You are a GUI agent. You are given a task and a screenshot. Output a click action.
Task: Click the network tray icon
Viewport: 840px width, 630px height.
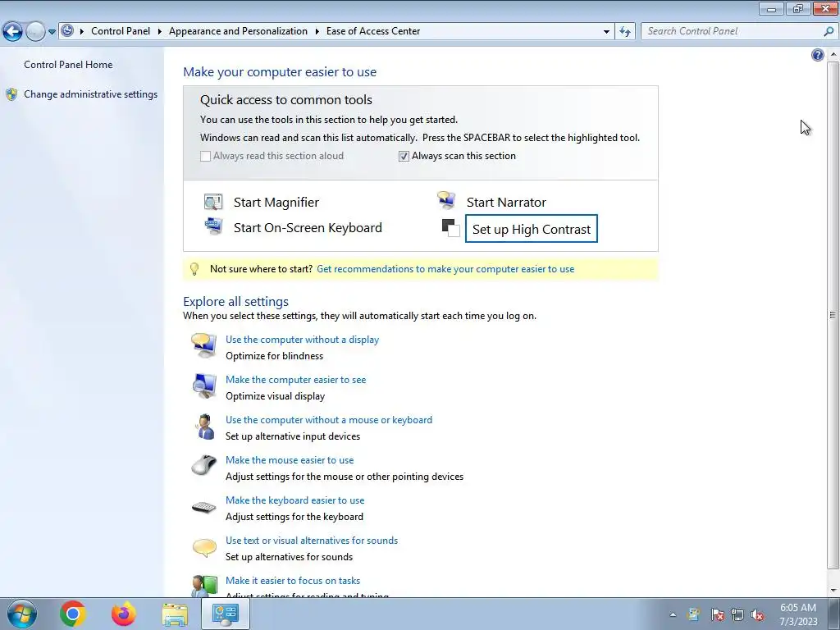pyautogui.click(x=737, y=614)
